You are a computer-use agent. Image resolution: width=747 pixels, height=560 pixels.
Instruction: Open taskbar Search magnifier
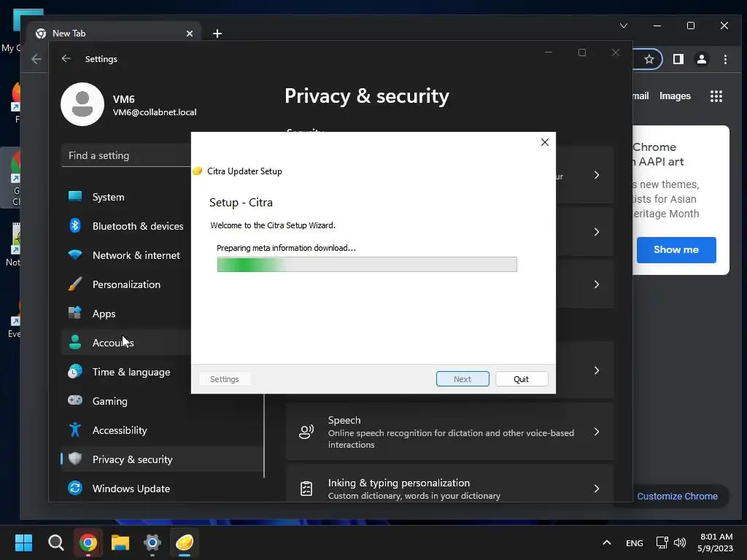pos(55,542)
